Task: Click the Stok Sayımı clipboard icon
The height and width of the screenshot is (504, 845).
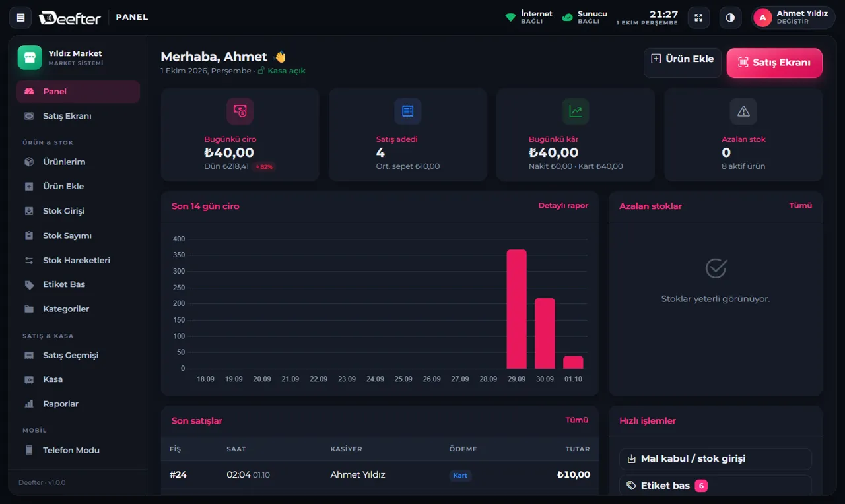Action: click(29, 236)
